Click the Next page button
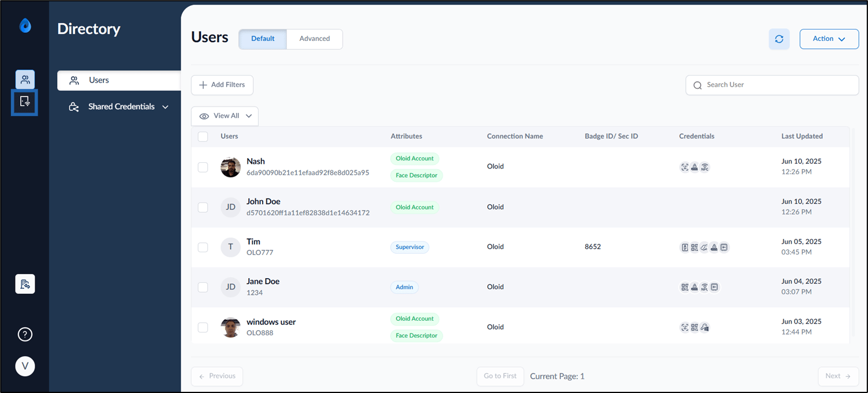Image resolution: width=868 pixels, height=393 pixels. coord(838,376)
